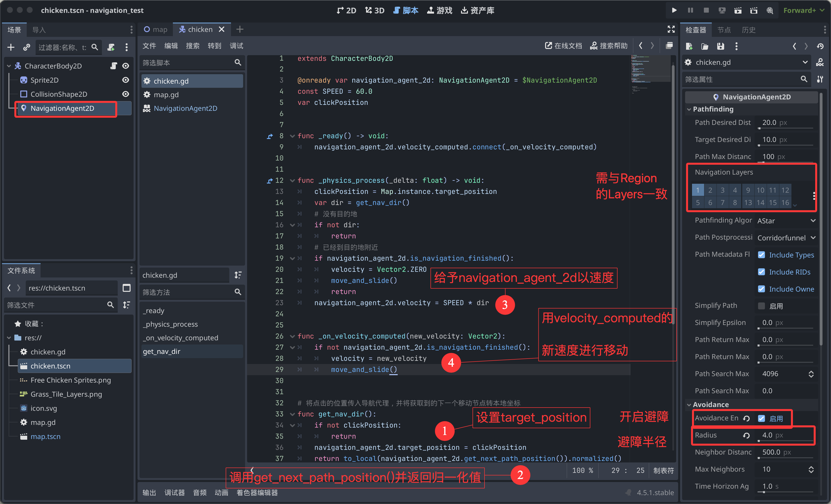
Task: Open the Forward+ renderer dropdown
Action: click(803, 10)
